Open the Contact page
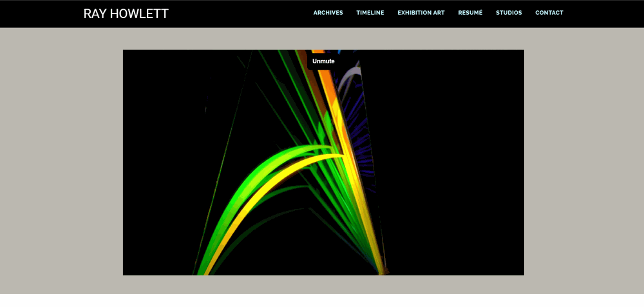Screen dimensions: 644x307 tap(549, 13)
